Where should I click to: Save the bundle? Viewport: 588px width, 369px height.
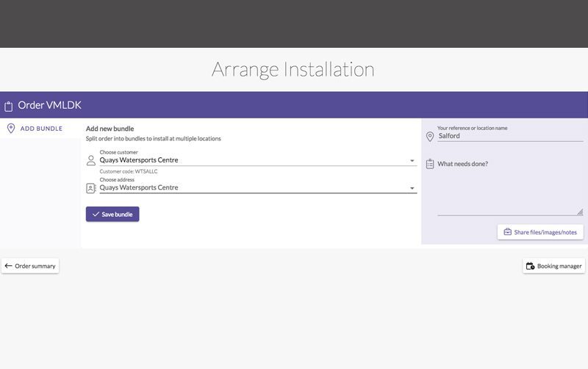tap(112, 214)
